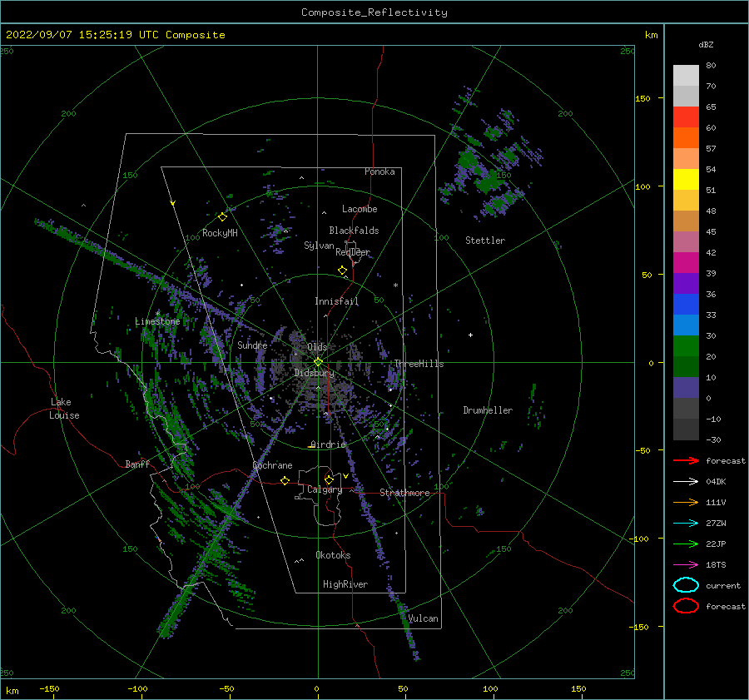Select the yellow diamond marker inside Calgary

coord(329,479)
